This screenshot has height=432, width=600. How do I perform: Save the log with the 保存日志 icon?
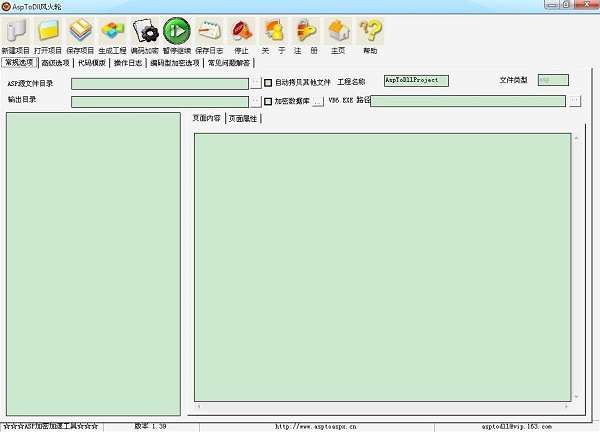(209, 31)
